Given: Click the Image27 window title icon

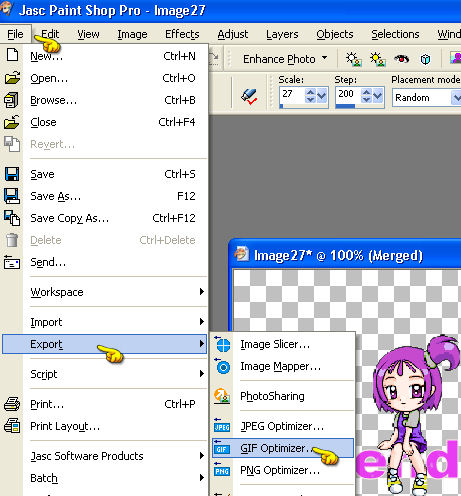Looking at the screenshot, I should pos(242,254).
